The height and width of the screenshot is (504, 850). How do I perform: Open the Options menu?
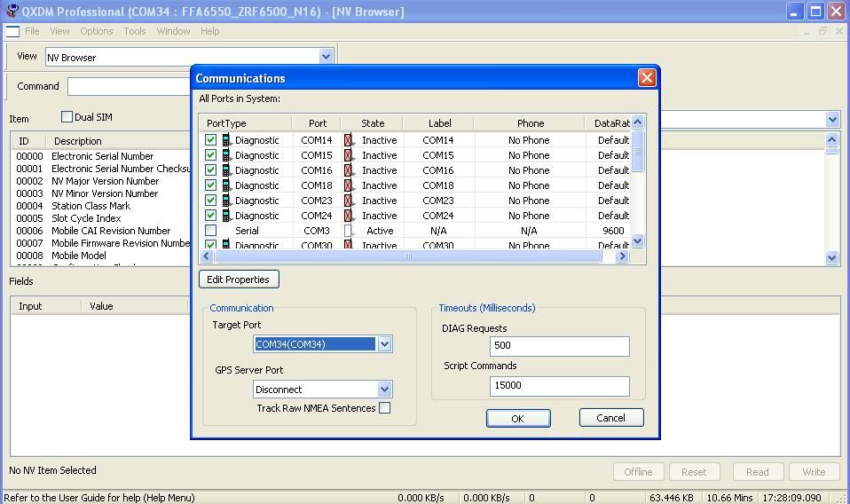pos(97,31)
